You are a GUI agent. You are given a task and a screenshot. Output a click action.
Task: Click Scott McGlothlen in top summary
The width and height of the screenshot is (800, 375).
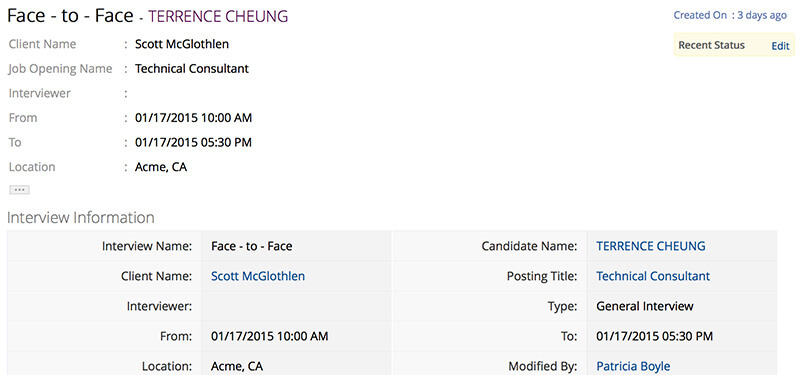182,44
